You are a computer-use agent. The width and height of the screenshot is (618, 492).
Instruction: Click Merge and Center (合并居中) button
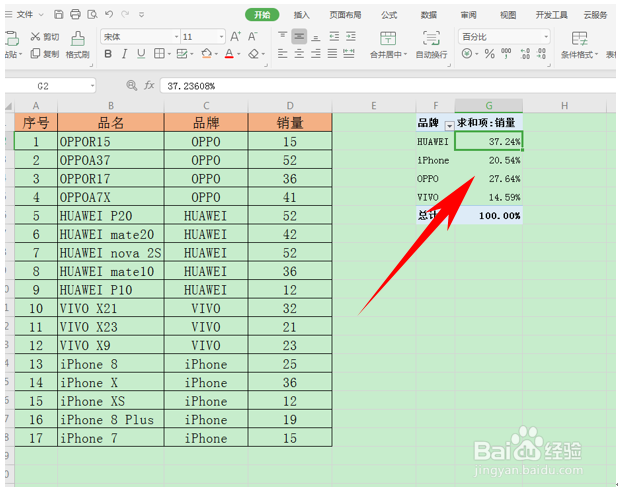click(x=388, y=45)
